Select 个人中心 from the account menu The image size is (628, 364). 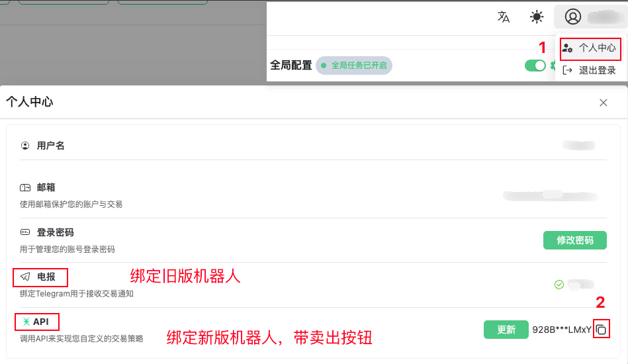(597, 48)
